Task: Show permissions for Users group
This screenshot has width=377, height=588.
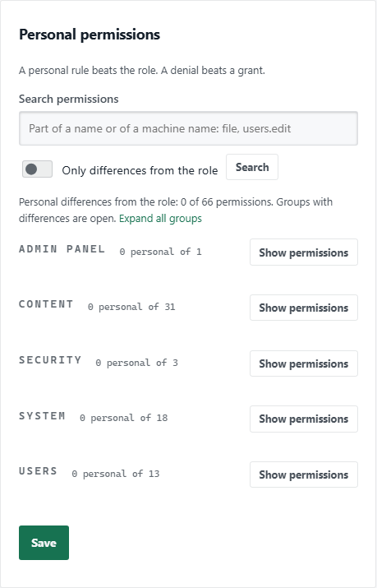Action: [304, 475]
